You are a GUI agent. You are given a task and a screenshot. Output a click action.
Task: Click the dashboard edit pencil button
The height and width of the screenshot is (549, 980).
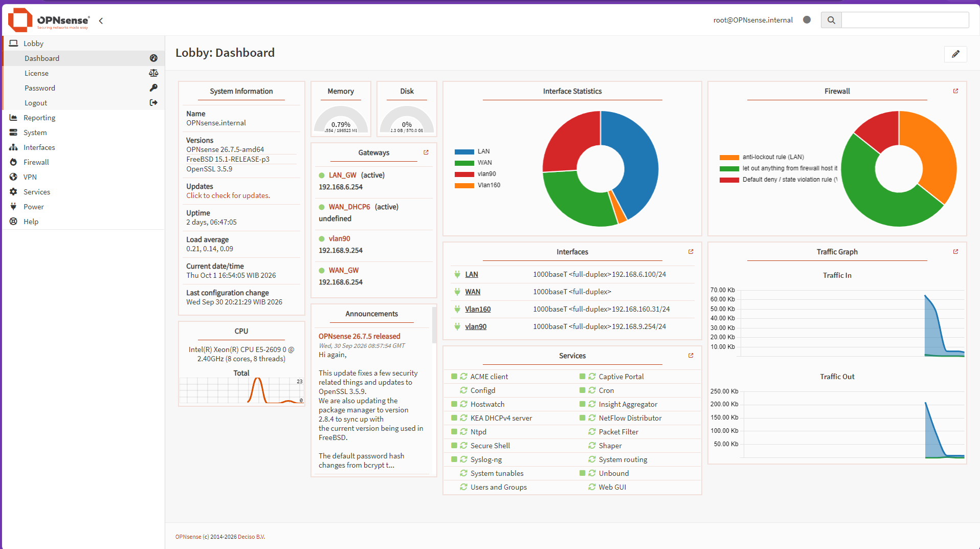tap(955, 54)
